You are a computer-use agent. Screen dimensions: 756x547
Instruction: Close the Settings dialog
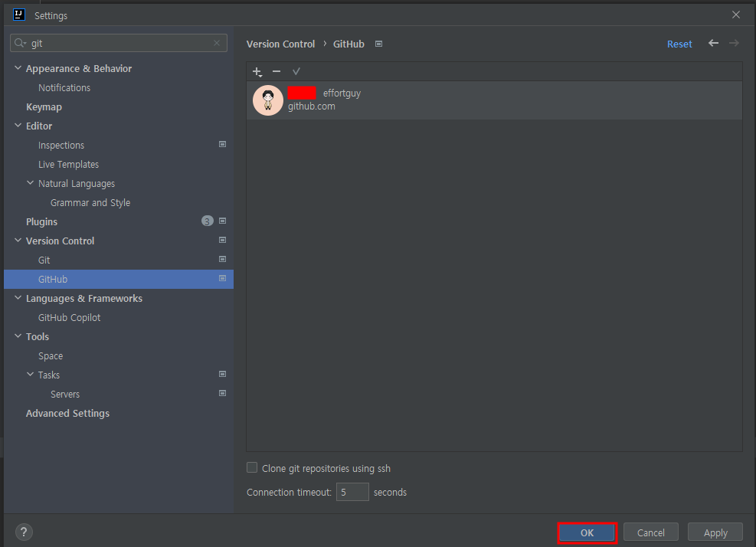tap(736, 15)
